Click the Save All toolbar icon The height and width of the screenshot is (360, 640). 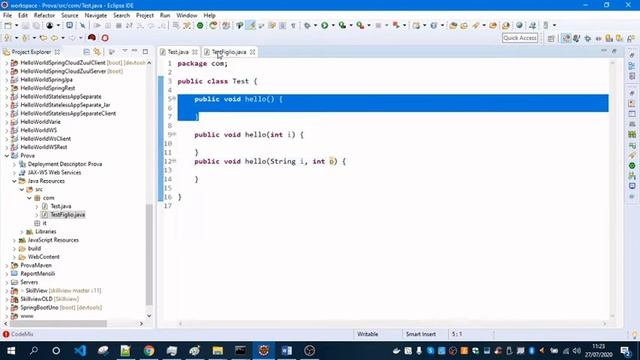coord(36,25)
